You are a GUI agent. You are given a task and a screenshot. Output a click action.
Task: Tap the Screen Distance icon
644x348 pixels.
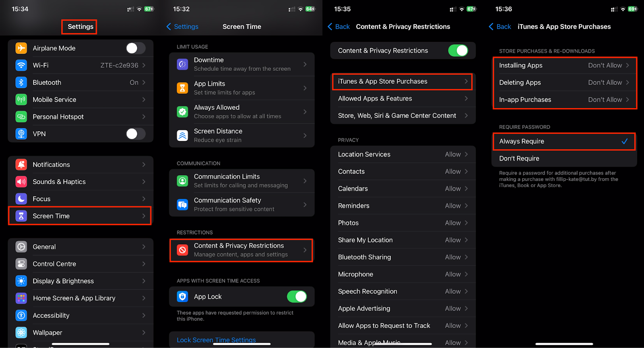click(182, 136)
